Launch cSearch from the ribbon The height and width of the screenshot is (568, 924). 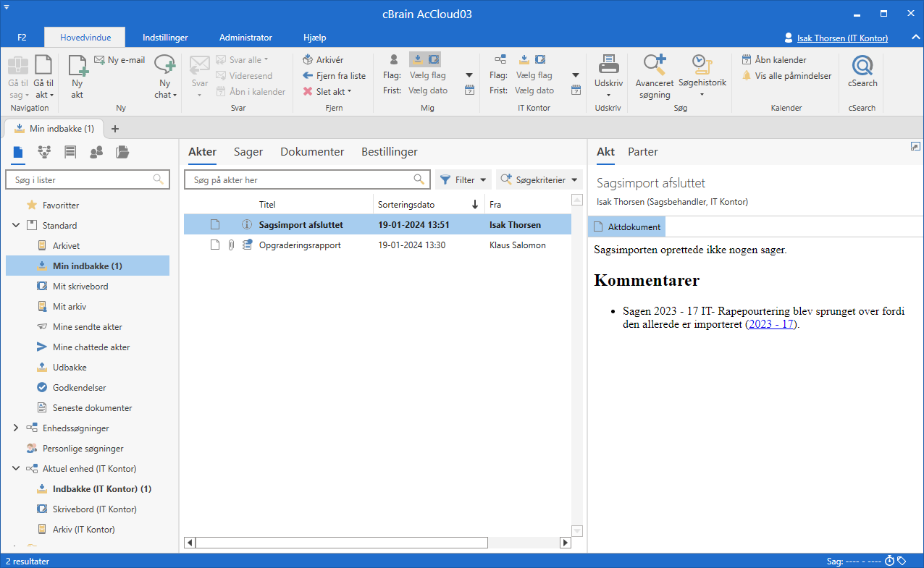point(862,72)
